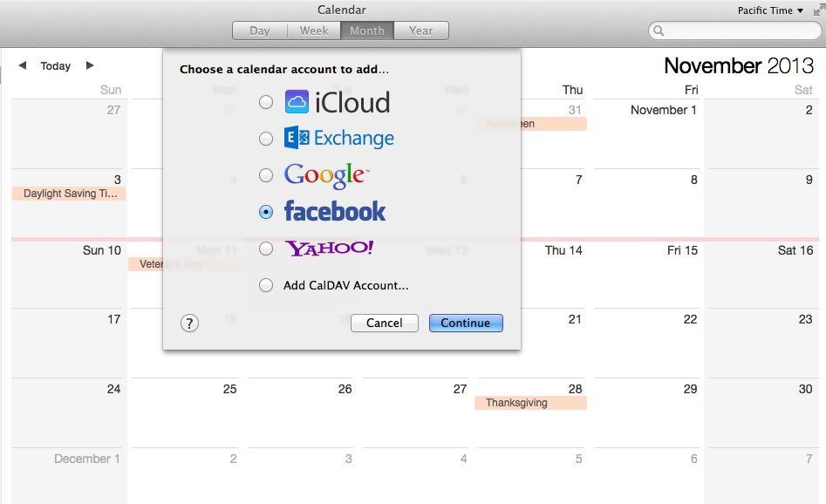
Task: Click the Google logo in the account list
Action: pyautogui.click(x=326, y=175)
